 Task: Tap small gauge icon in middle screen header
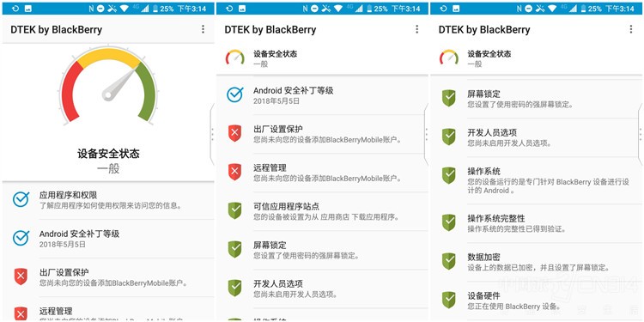[235, 58]
